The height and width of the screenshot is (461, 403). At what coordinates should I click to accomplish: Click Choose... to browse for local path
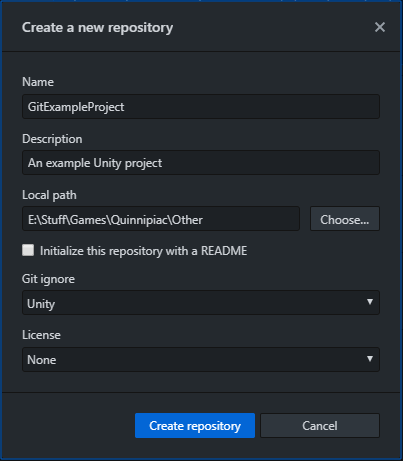345,219
